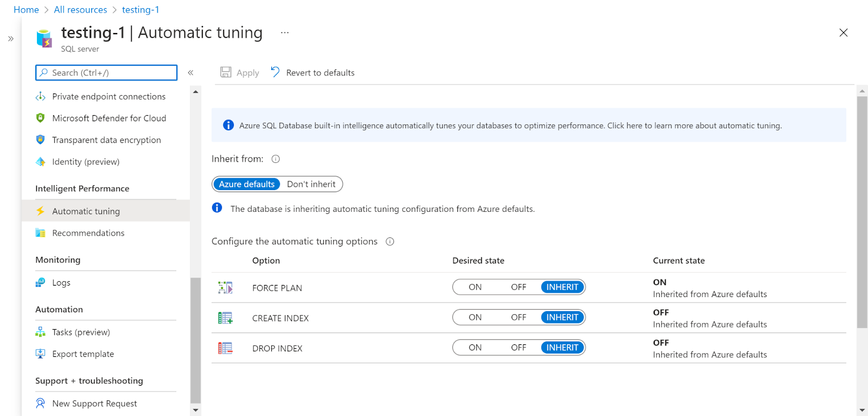Select Don't inherit option
This screenshot has height=416, width=868.
311,184
